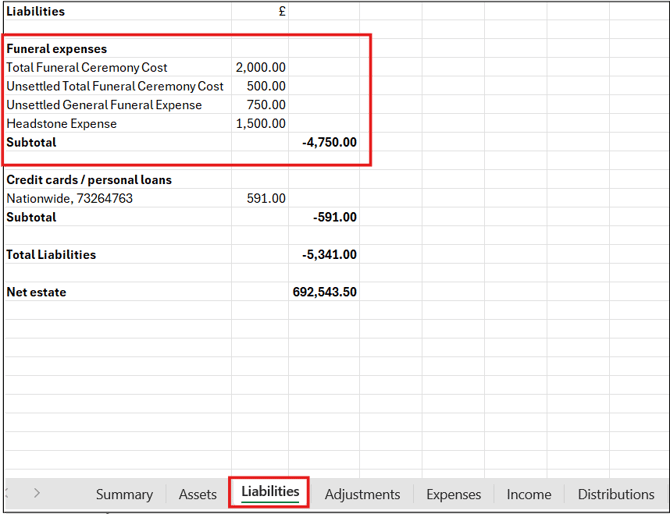Select the £ currency header cell
This screenshot has height=514, width=670.
point(260,11)
